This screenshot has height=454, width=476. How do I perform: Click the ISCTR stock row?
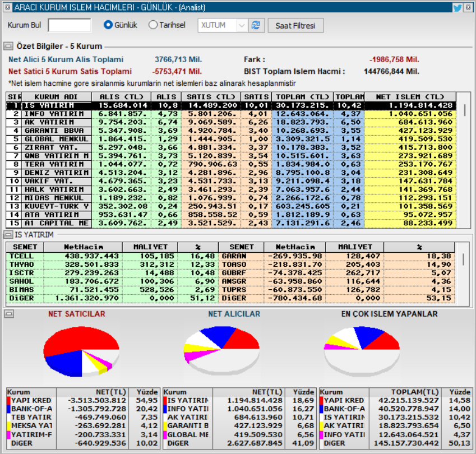click(x=112, y=273)
